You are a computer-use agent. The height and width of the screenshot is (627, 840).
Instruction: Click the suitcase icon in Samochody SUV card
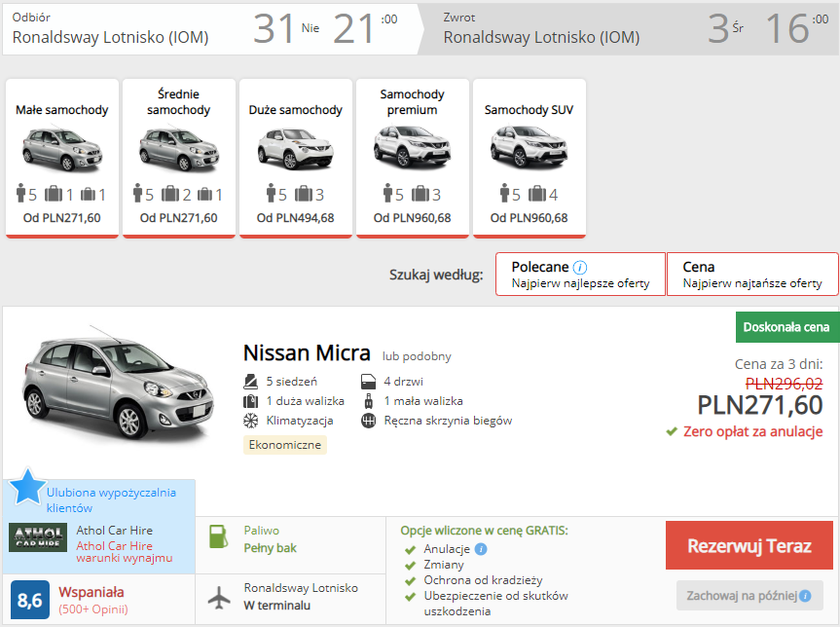(x=537, y=194)
